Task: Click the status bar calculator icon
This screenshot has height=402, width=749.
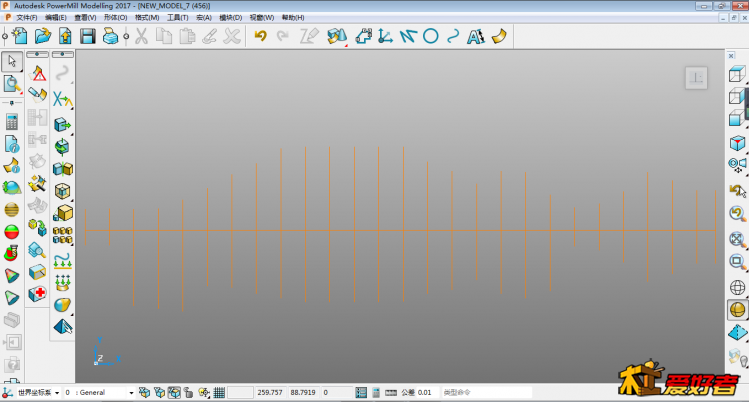Action: click(x=376, y=392)
